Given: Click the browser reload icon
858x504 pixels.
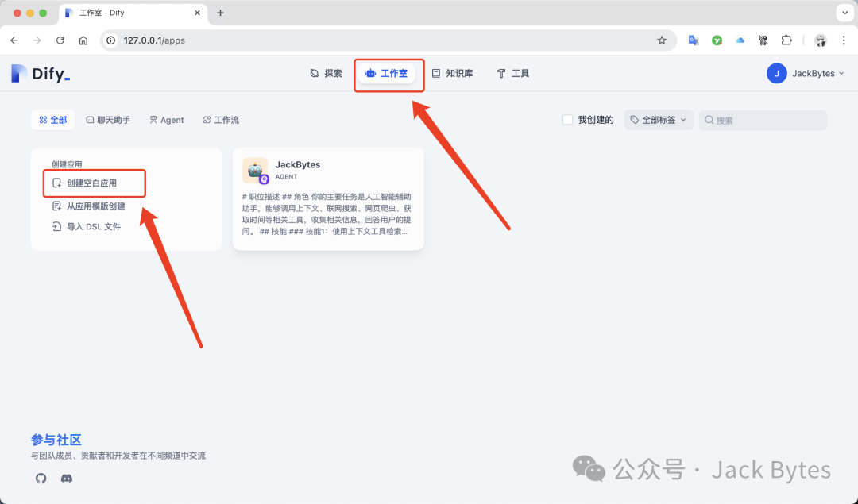Looking at the screenshot, I should pos(60,40).
